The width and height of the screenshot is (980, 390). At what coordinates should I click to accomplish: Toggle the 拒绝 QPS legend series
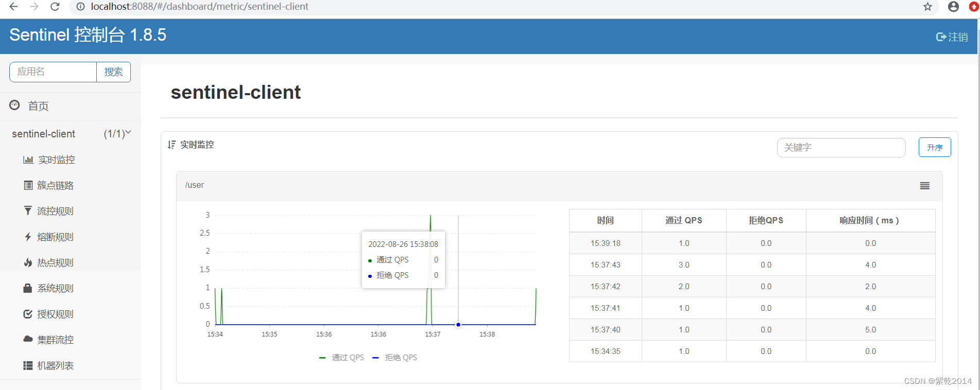[x=394, y=358]
